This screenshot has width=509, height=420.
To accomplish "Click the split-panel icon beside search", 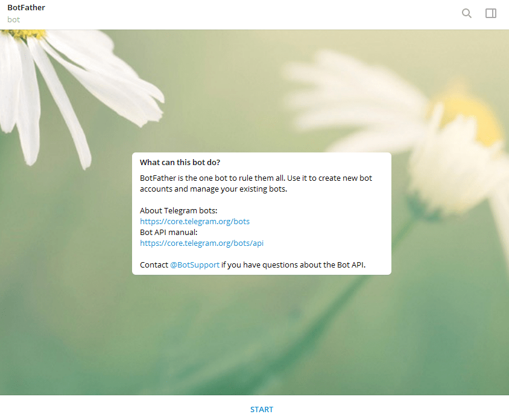I will (490, 13).
